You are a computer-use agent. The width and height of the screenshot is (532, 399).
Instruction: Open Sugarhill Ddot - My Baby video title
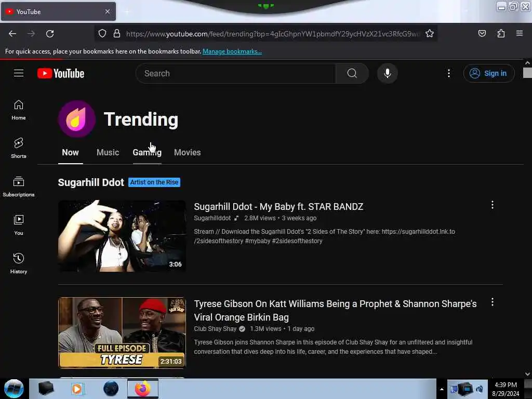pos(278,207)
